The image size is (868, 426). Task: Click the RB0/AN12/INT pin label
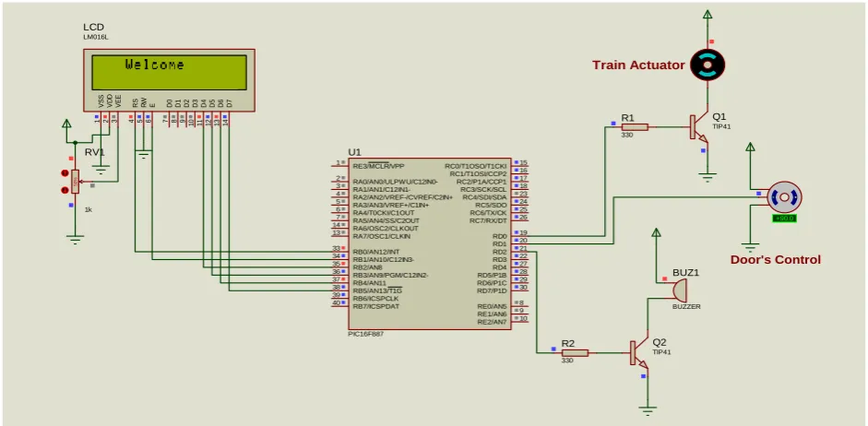375,252
